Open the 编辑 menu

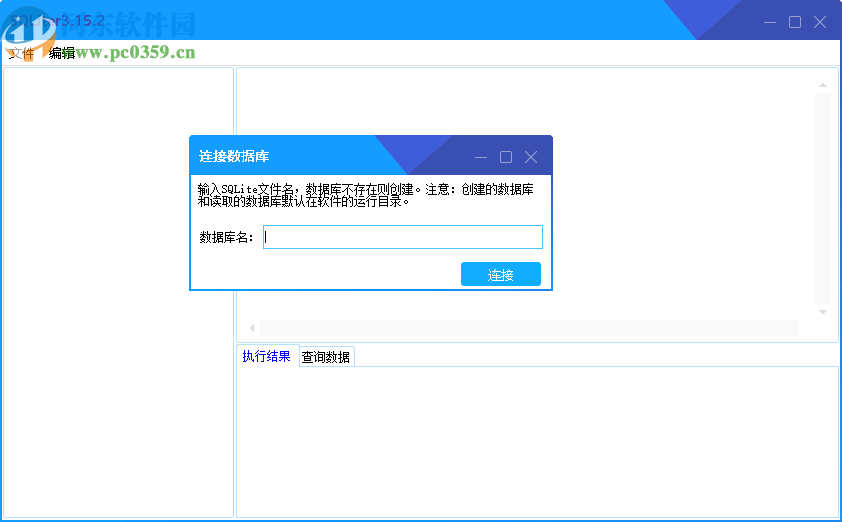[x=62, y=53]
